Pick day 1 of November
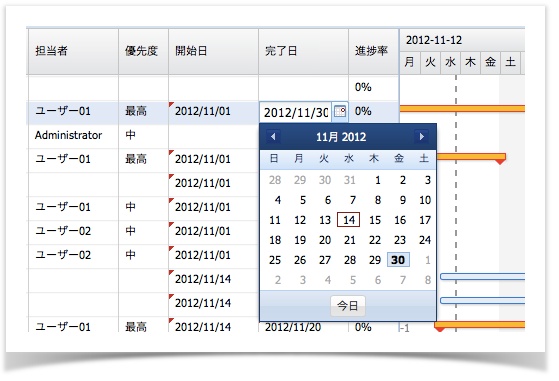The width and height of the screenshot is (559, 381). pos(377,180)
